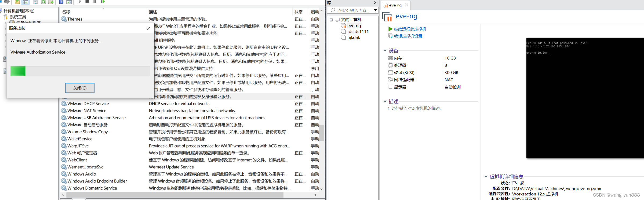Click the 继续运行此虚拟机 link
Image resolution: width=644 pixels, height=200 pixels.
(410, 29)
